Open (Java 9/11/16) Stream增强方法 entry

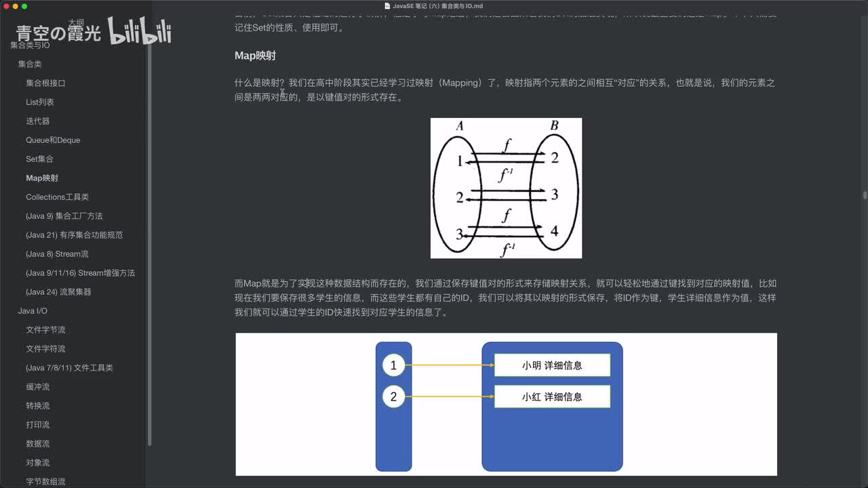pyautogui.click(x=81, y=272)
